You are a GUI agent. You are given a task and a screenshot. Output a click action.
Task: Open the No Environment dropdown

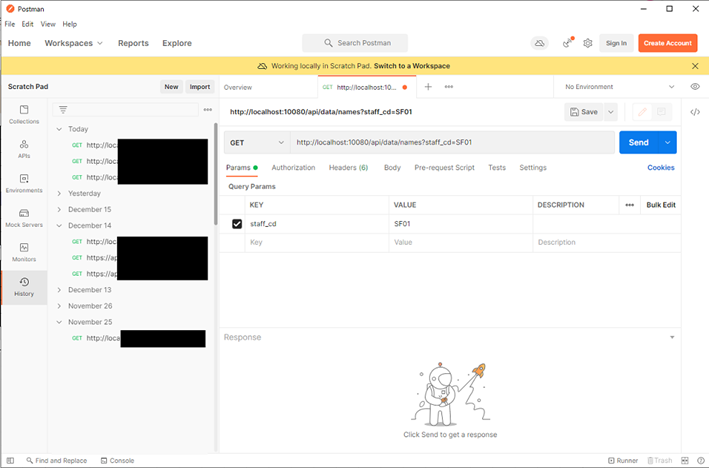[617, 87]
